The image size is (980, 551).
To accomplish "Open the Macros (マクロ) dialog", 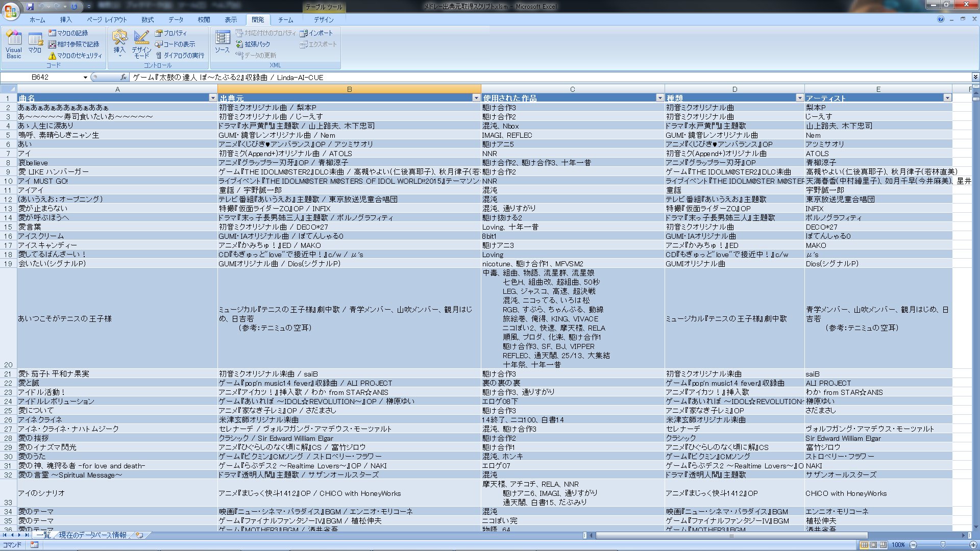I will [x=35, y=44].
